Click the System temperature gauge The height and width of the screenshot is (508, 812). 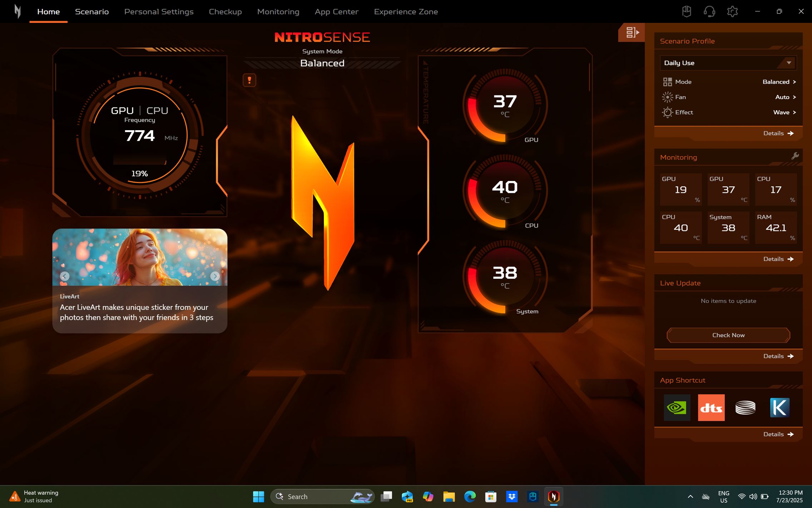point(505,277)
